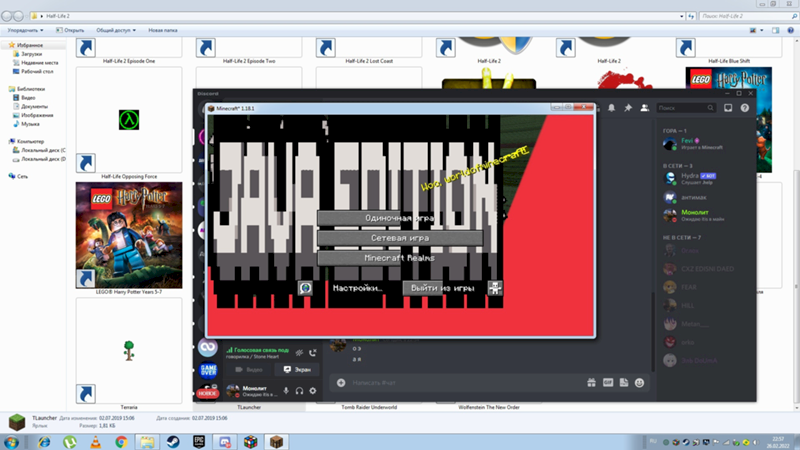Open Discord pinned messages icon
Viewport: 800px width, 450px height.
click(x=628, y=107)
